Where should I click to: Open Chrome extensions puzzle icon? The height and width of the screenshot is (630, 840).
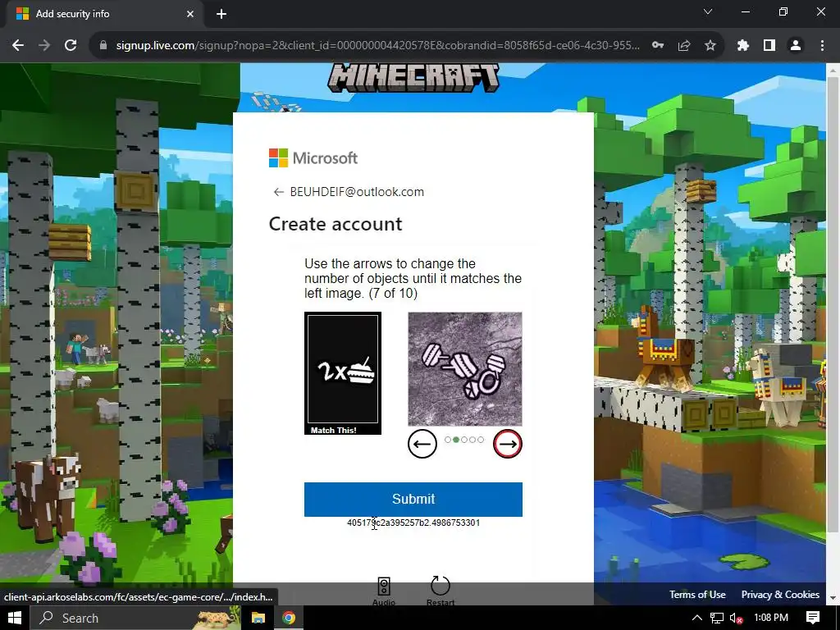coord(742,46)
